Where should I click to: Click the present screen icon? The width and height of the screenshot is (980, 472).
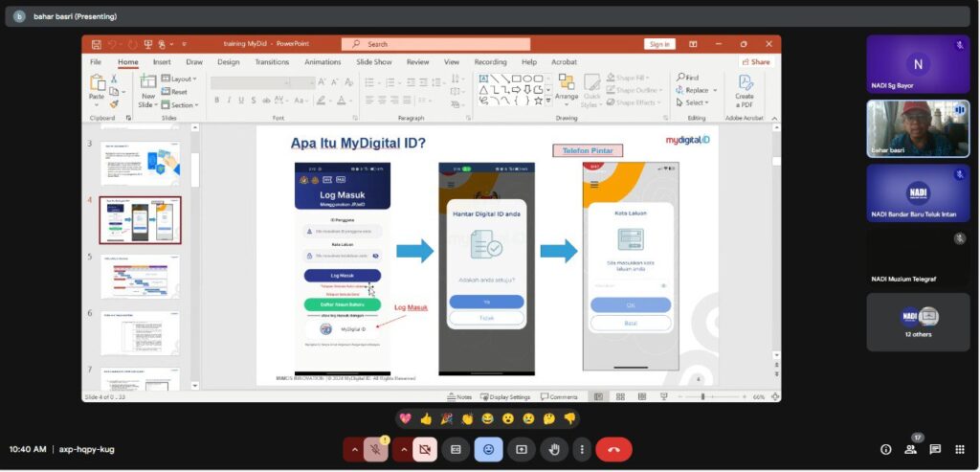click(522, 449)
